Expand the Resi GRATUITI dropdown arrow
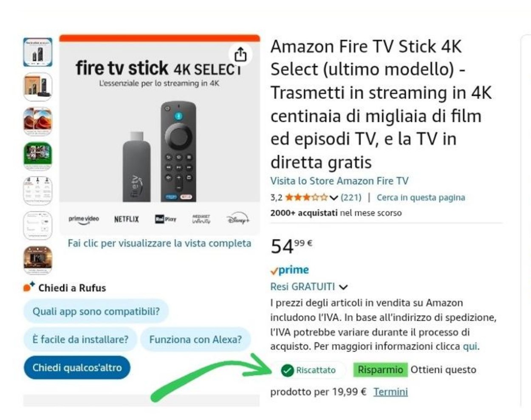This screenshot has height=420, width=531. coord(343,287)
